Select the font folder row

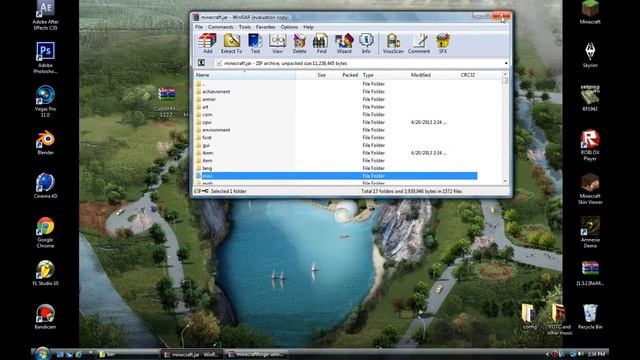[x=336, y=138]
